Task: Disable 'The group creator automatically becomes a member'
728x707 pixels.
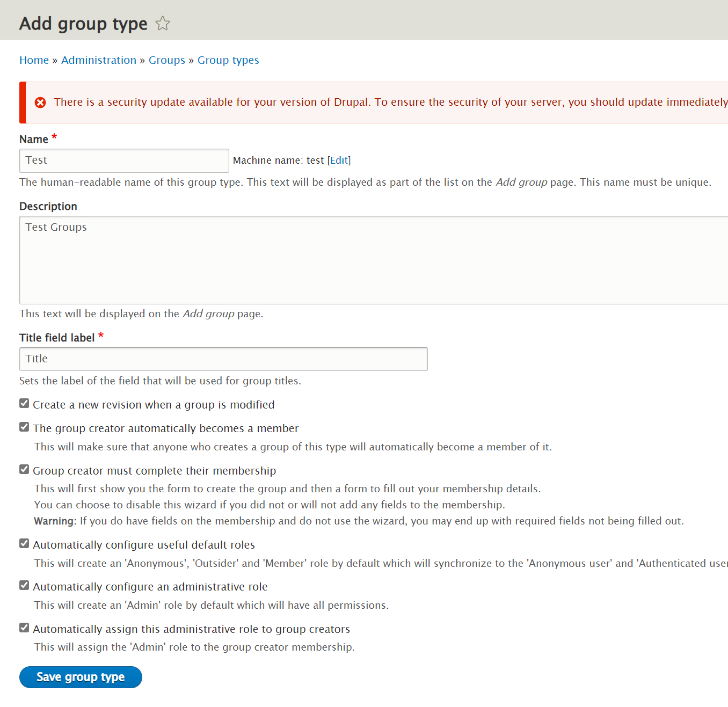Action: [24, 427]
